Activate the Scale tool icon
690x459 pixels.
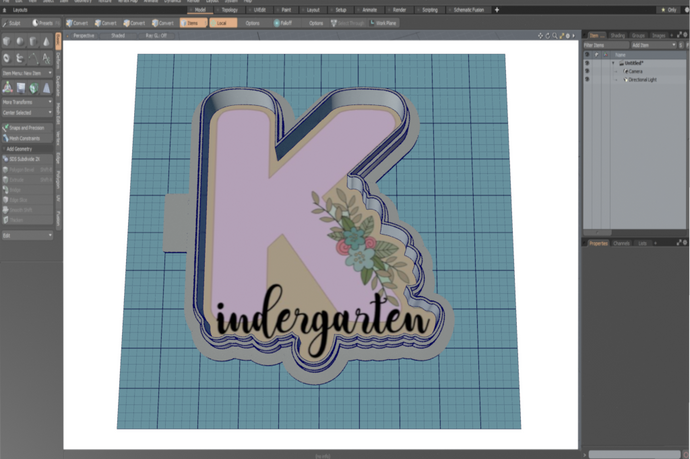pyautogui.click(x=46, y=88)
